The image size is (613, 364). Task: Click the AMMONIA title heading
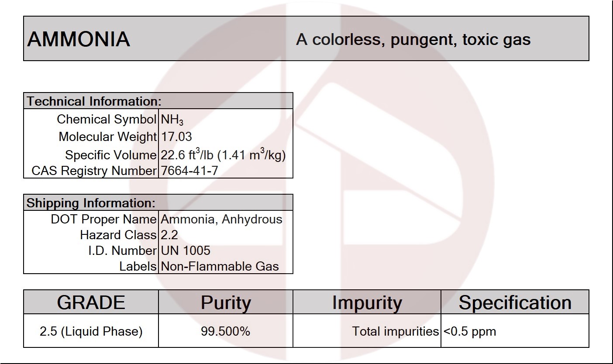click(x=79, y=39)
